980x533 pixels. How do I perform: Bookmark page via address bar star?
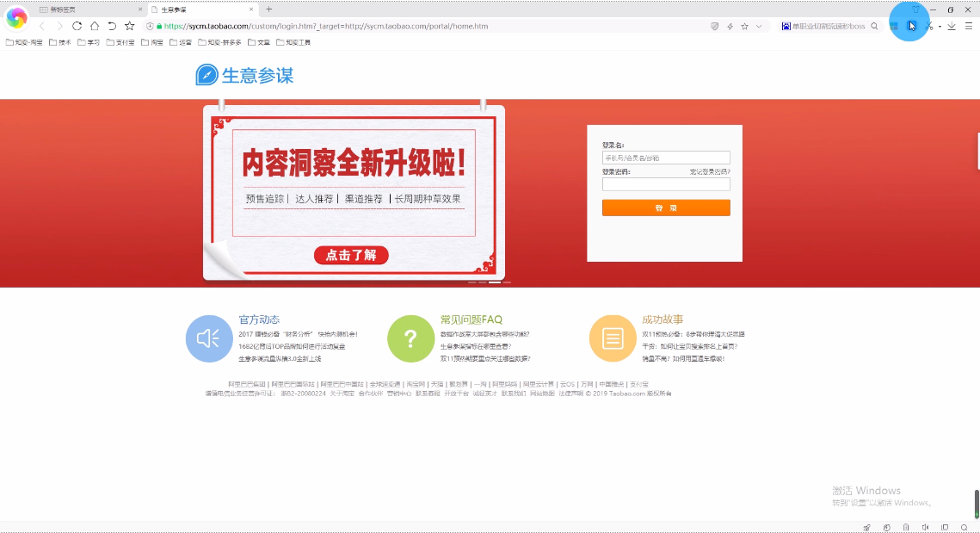[x=744, y=26]
